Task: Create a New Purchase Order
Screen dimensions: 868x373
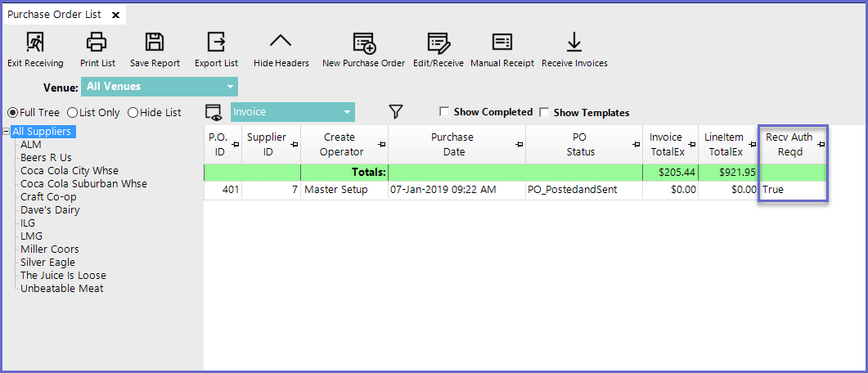Action: click(363, 43)
